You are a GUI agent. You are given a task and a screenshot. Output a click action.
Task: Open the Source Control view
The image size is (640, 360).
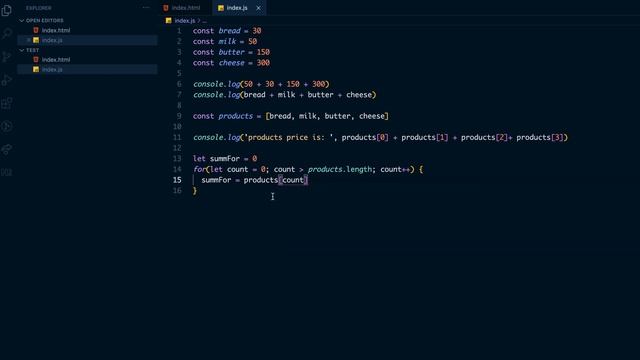7,57
